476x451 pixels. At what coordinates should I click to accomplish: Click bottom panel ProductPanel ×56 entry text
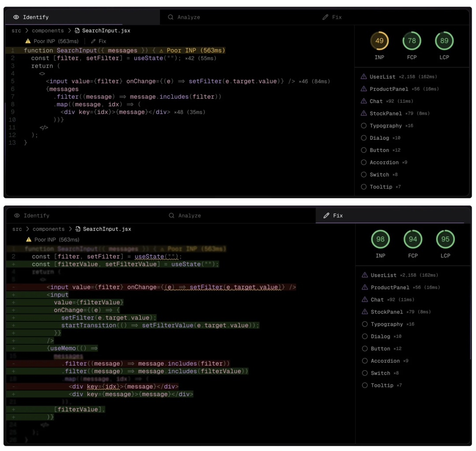tap(405, 287)
